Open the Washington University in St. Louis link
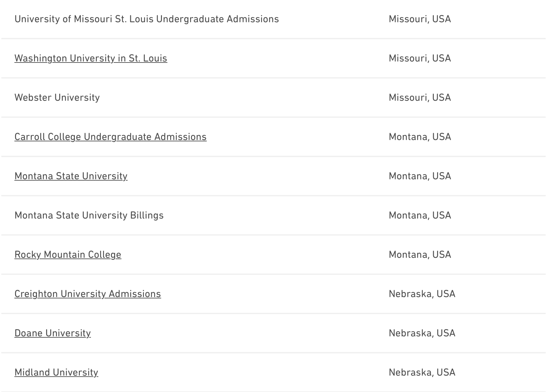This screenshot has width=547, height=392. pyautogui.click(x=91, y=58)
